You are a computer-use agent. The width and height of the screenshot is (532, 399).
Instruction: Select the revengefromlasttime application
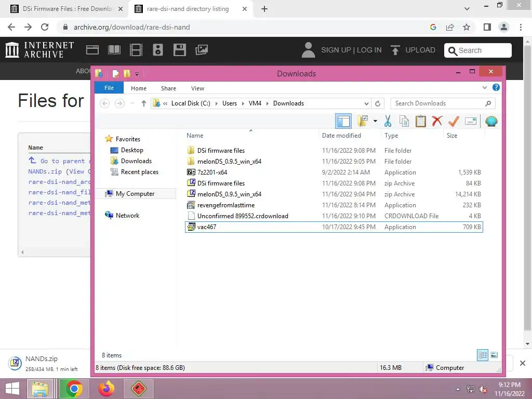point(334,205)
